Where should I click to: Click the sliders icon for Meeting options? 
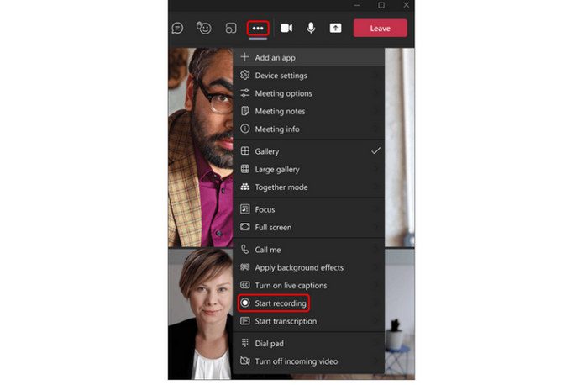point(245,93)
